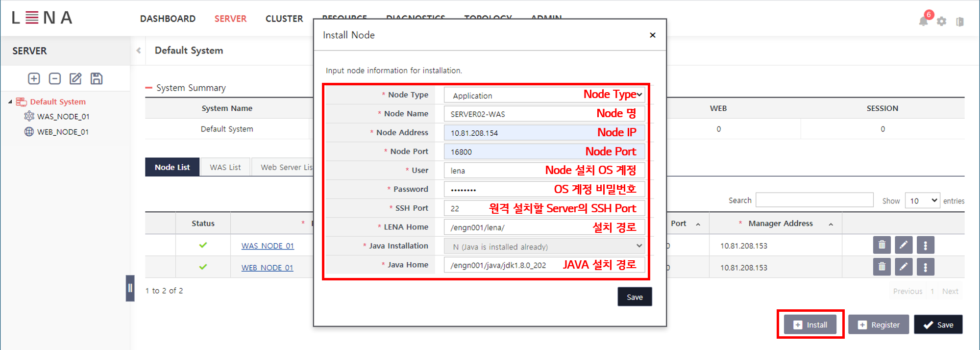980x350 pixels.
Task: Select WEB_NODE_01 in the server tree
Action: pos(63,132)
